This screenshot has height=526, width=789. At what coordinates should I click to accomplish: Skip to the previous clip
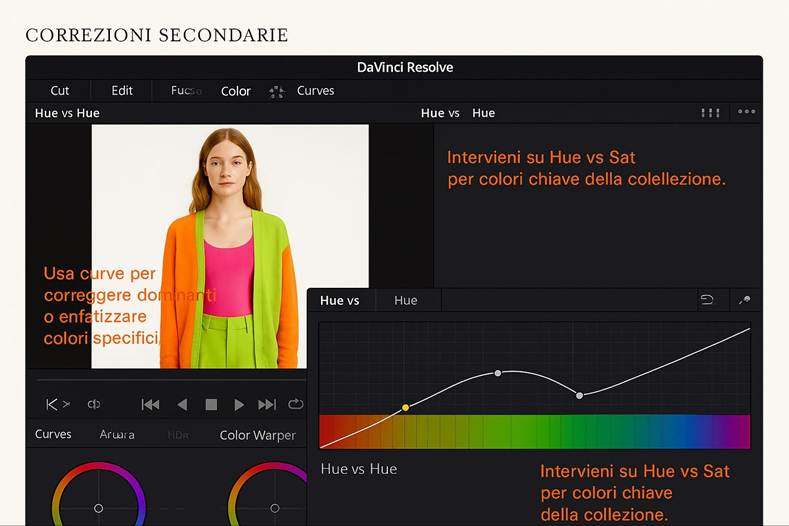pos(150,404)
